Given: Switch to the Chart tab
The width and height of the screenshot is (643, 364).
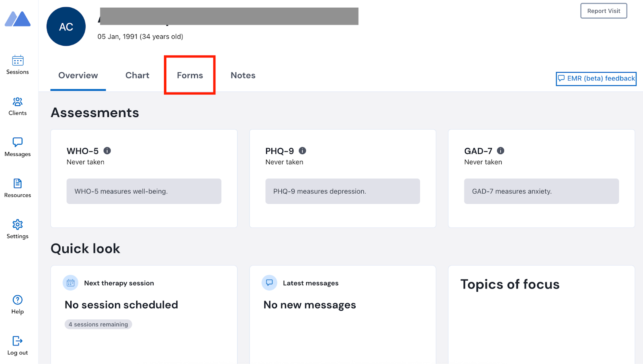Looking at the screenshot, I should click(137, 76).
